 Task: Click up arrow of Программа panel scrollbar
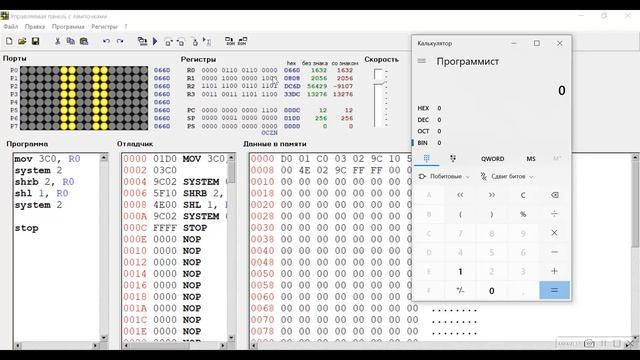(x=104, y=158)
